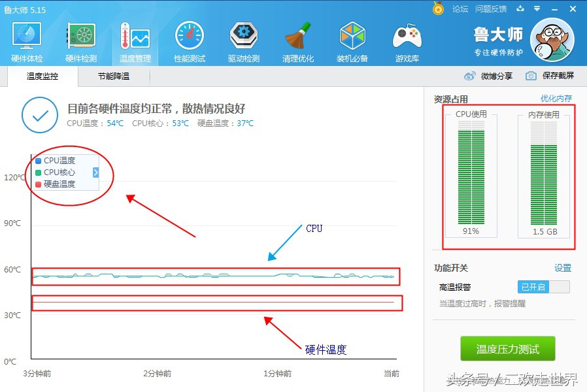
Task: Click the 内存使用 memory usage gauge
Action: pyautogui.click(x=544, y=172)
